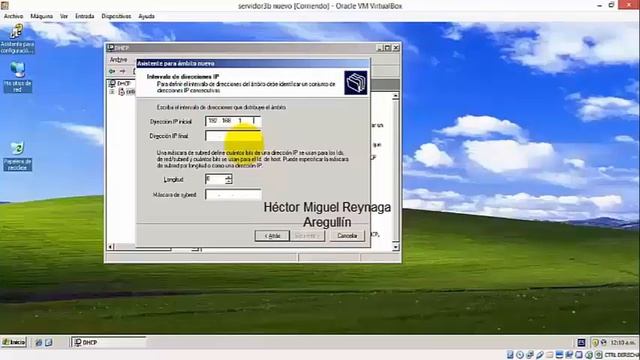Maximize the DHCP console window

(x=387, y=48)
